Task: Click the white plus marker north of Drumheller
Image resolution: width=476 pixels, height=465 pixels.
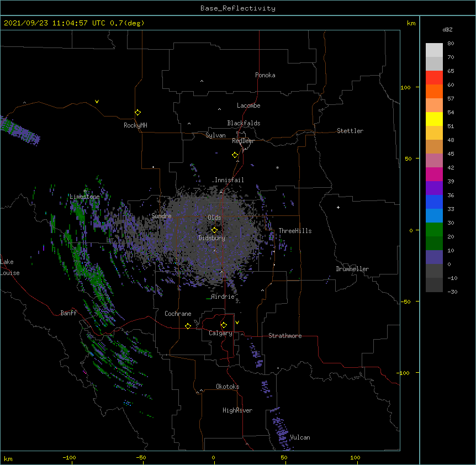Action: [x=338, y=207]
